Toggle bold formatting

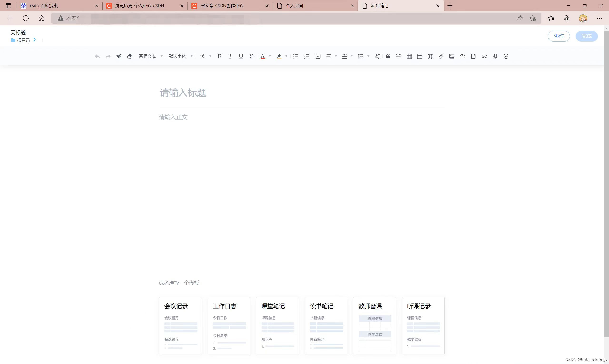[x=219, y=56]
